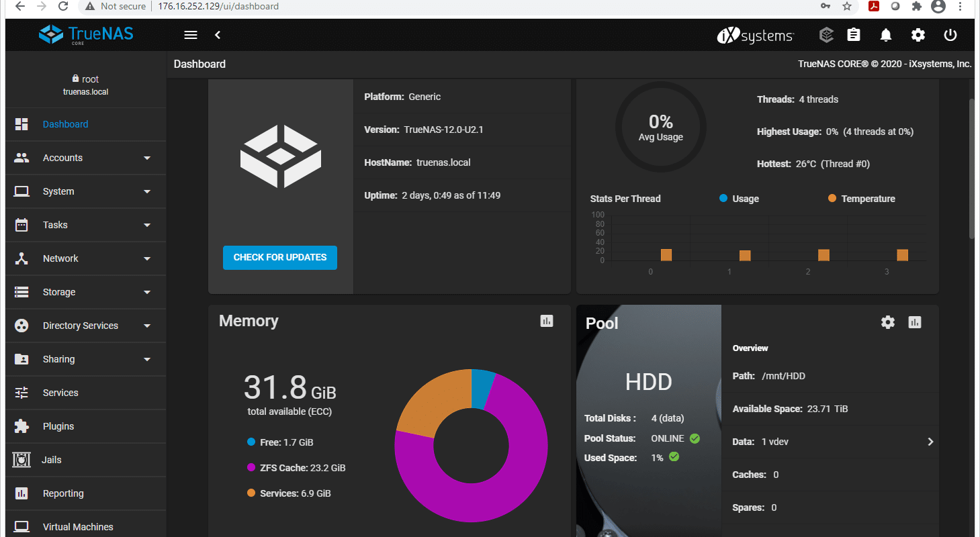
Task: Expand the Network menu arrow
Action: pyautogui.click(x=147, y=259)
